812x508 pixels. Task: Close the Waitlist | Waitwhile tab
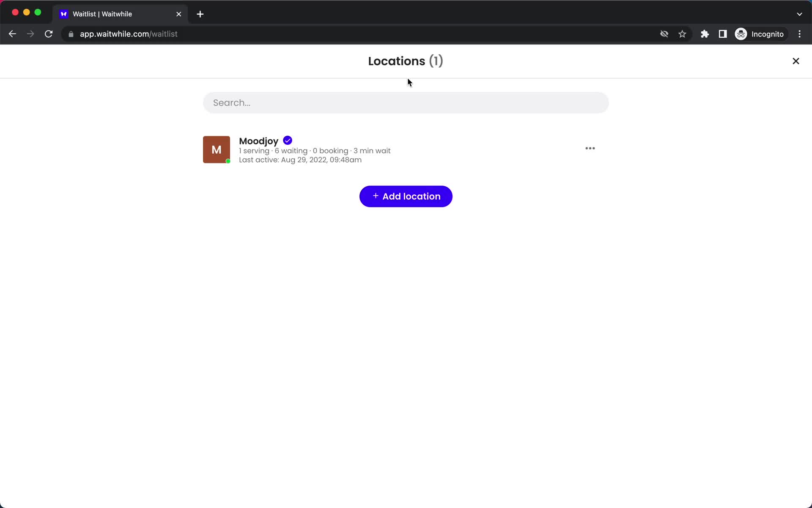[x=178, y=14]
